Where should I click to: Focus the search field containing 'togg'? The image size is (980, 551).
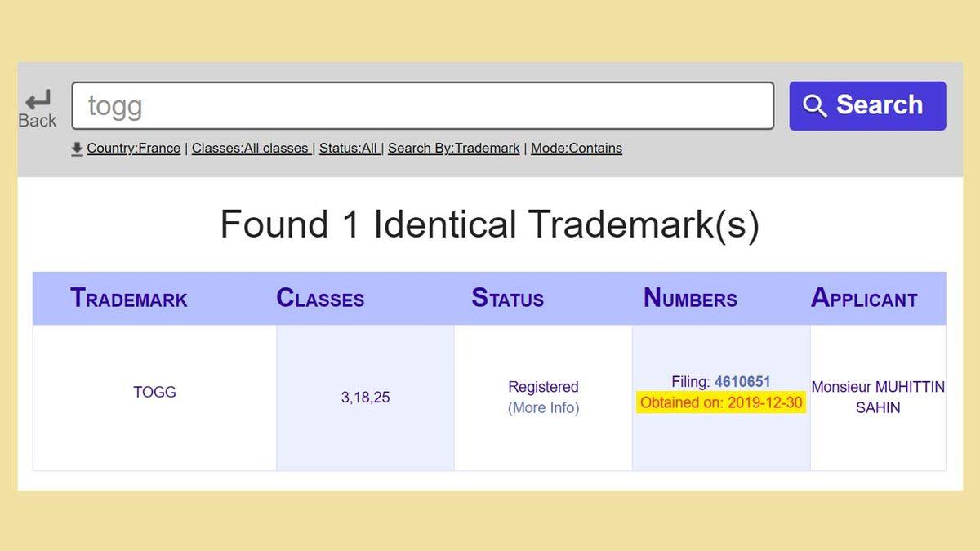pyautogui.click(x=422, y=106)
